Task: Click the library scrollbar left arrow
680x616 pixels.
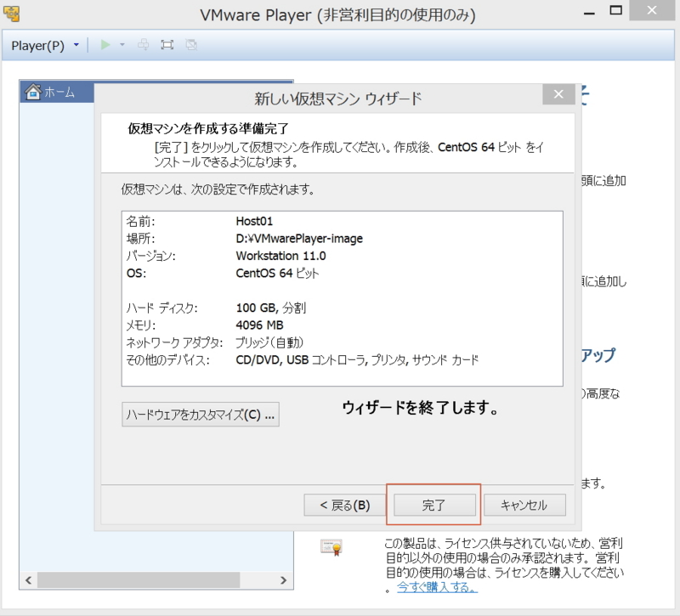Action: pyautogui.click(x=29, y=580)
